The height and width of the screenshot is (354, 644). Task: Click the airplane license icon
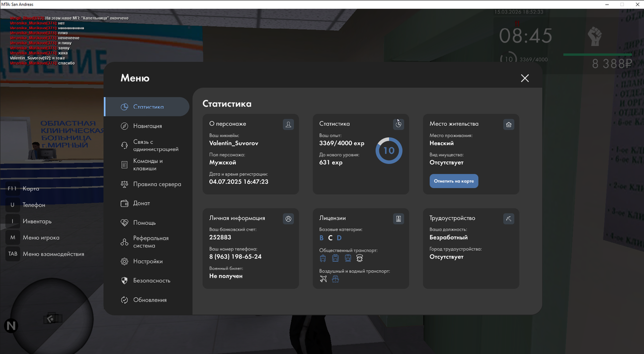tap(323, 279)
